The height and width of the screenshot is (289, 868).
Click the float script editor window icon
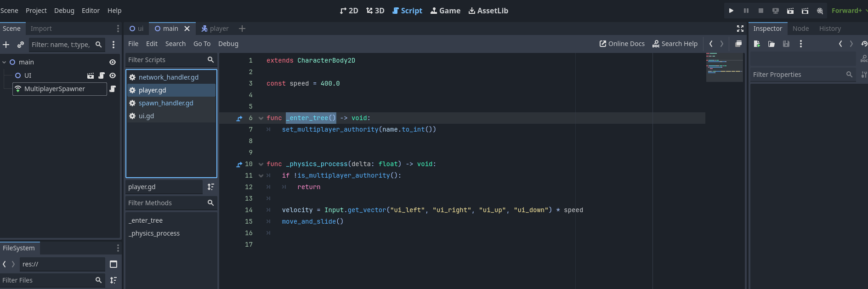[x=738, y=44]
